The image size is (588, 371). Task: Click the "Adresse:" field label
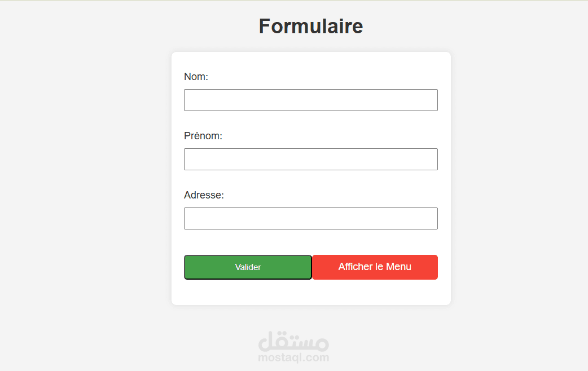click(204, 195)
